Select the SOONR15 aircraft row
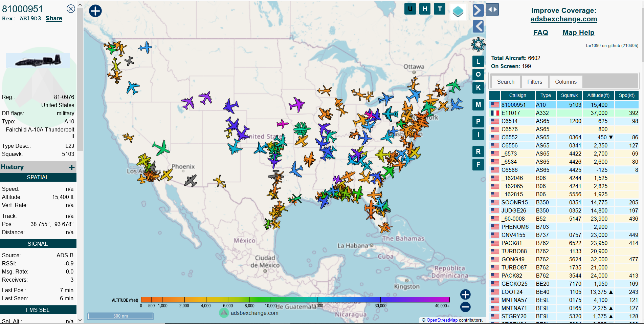Viewport: 644px width, 324px height. pyautogui.click(x=564, y=202)
